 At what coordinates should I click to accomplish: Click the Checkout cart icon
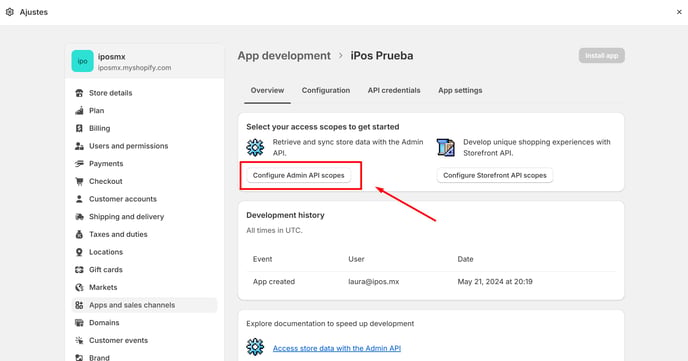tap(79, 181)
